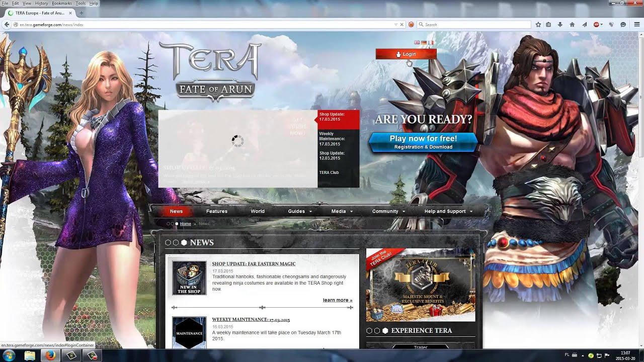Stop page loading with the X button
This screenshot has height=362, width=644.
coord(401,25)
